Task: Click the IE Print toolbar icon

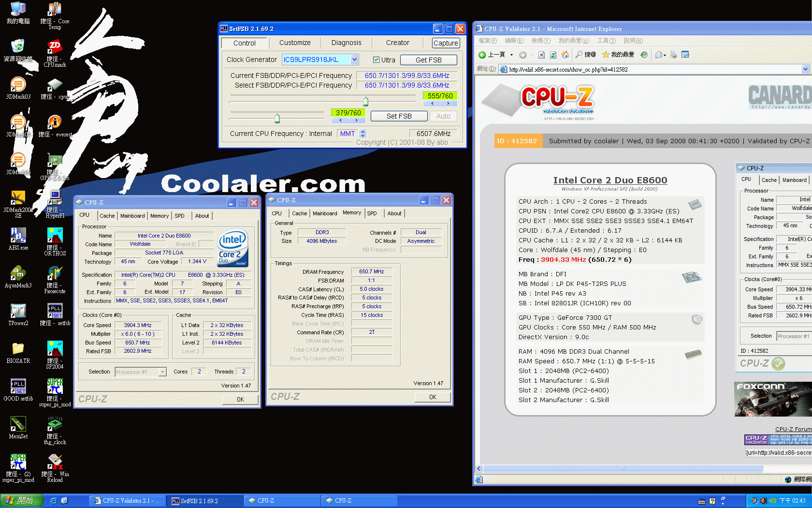Action: coord(673,55)
